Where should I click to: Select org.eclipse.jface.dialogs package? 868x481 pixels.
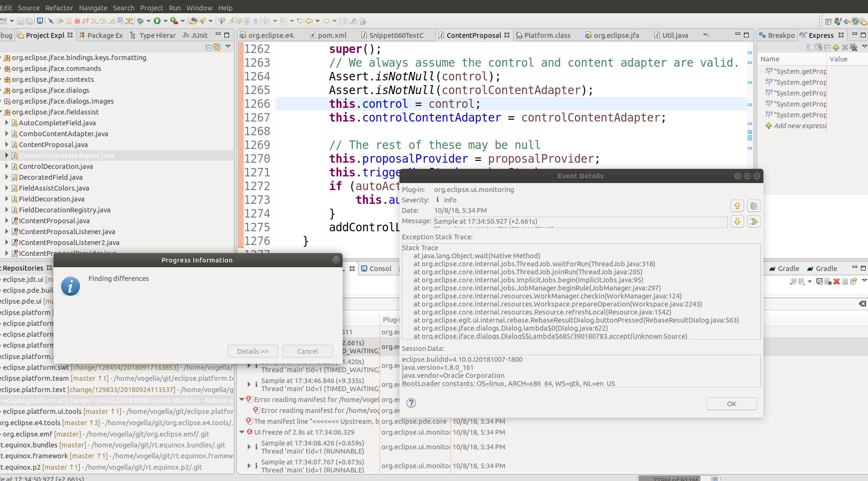[x=50, y=90]
